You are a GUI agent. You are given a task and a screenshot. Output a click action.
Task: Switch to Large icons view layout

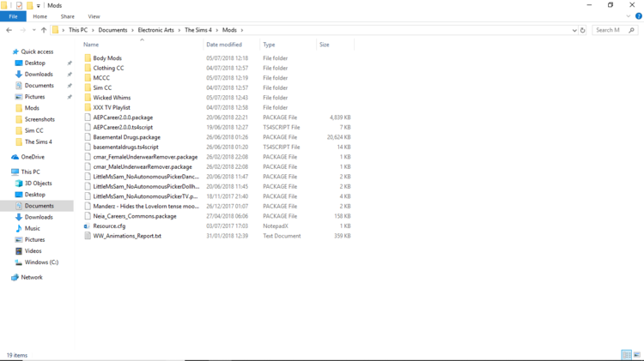tap(636, 355)
